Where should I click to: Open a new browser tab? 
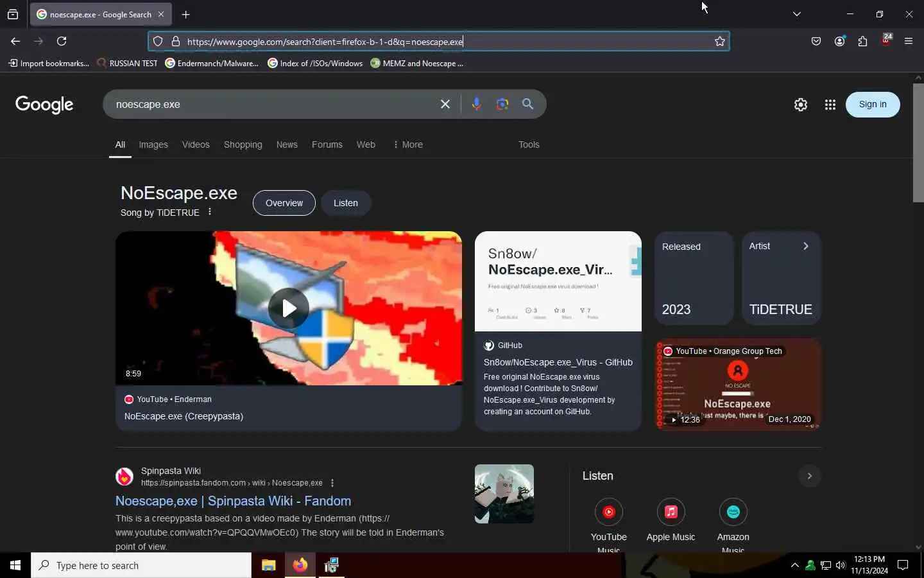[185, 14]
